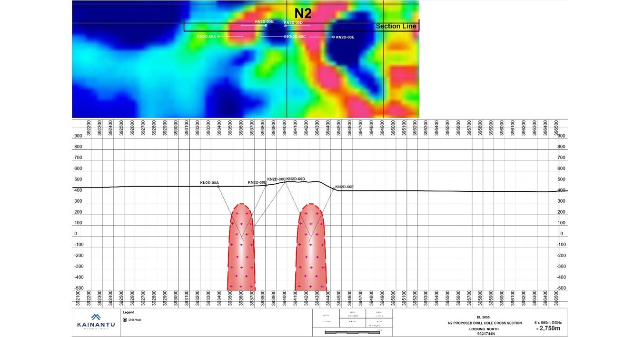
Task: Select the KN2D-00E drill hole marker on the heat map
Action: (x=333, y=37)
